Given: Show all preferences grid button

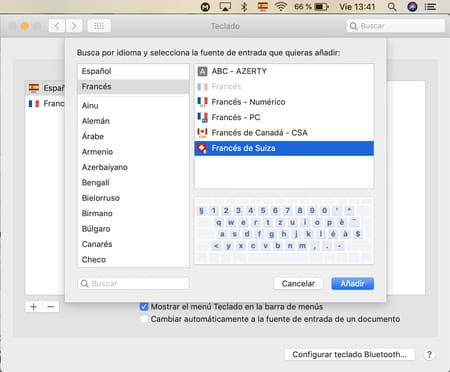Looking at the screenshot, I should pyautogui.click(x=99, y=26).
